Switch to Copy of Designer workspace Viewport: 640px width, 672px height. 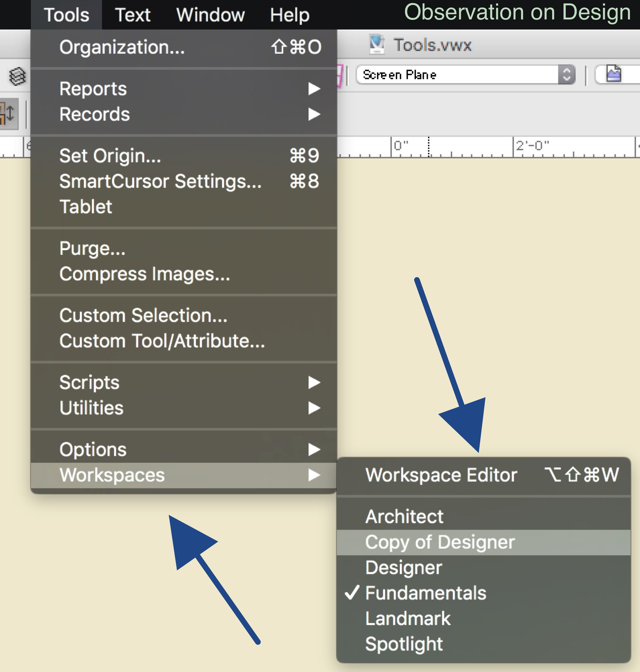(439, 542)
